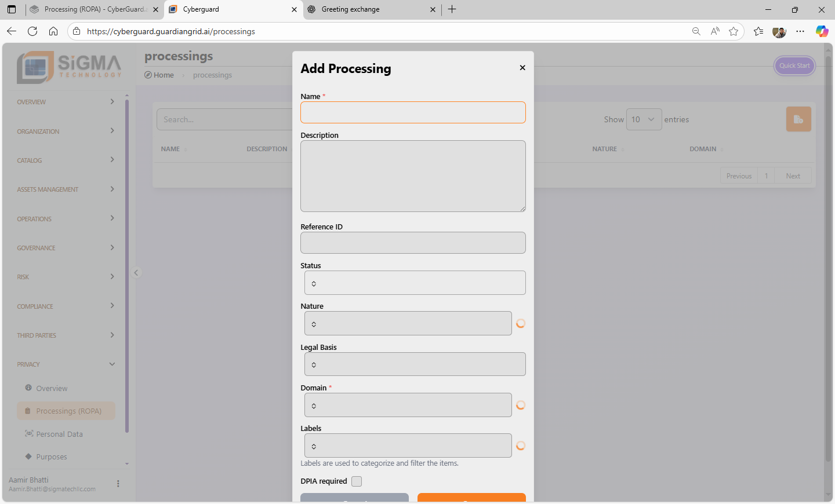Open the Domain dropdown

tap(408, 406)
